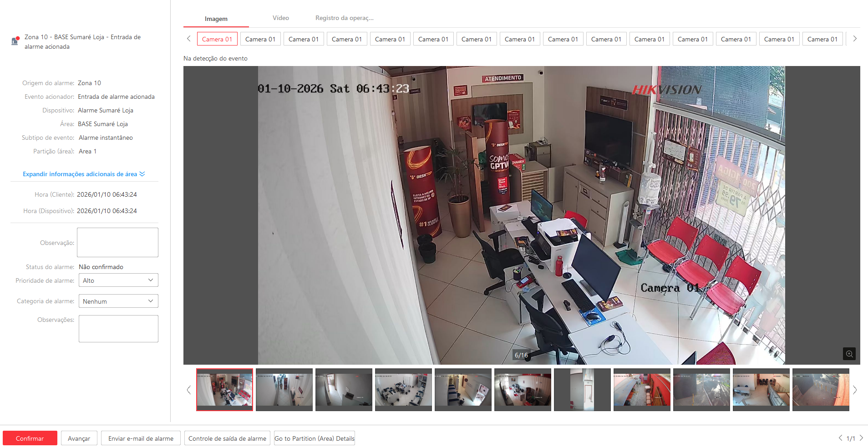
Task: Go to previous alarm page arrow
Action: [840, 438]
